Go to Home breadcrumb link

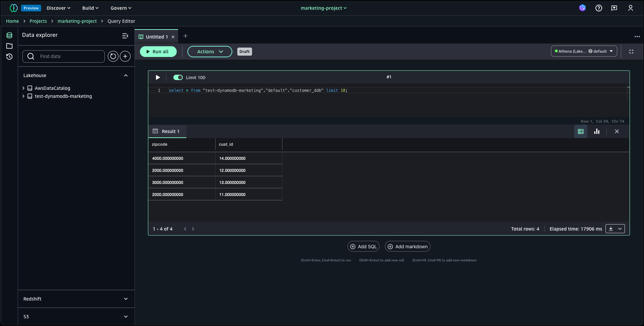pyautogui.click(x=12, y=21)
